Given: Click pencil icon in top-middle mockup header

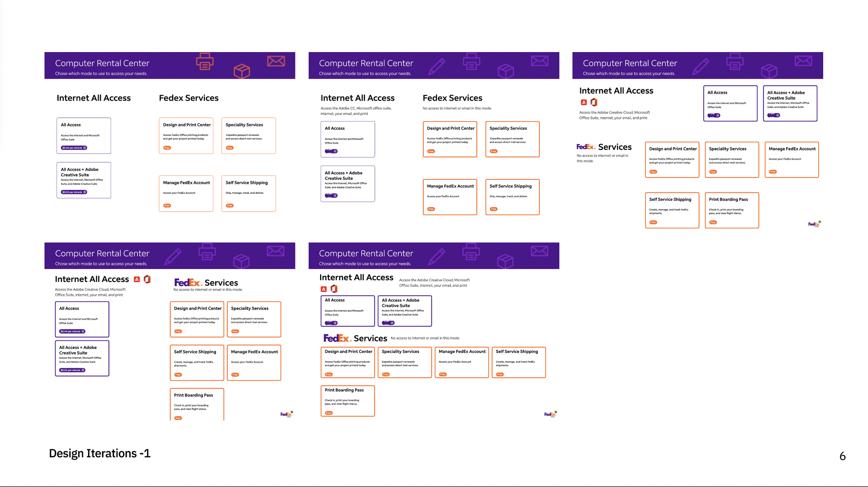Looking at the screenshot, I should click(x=436, y=67).
